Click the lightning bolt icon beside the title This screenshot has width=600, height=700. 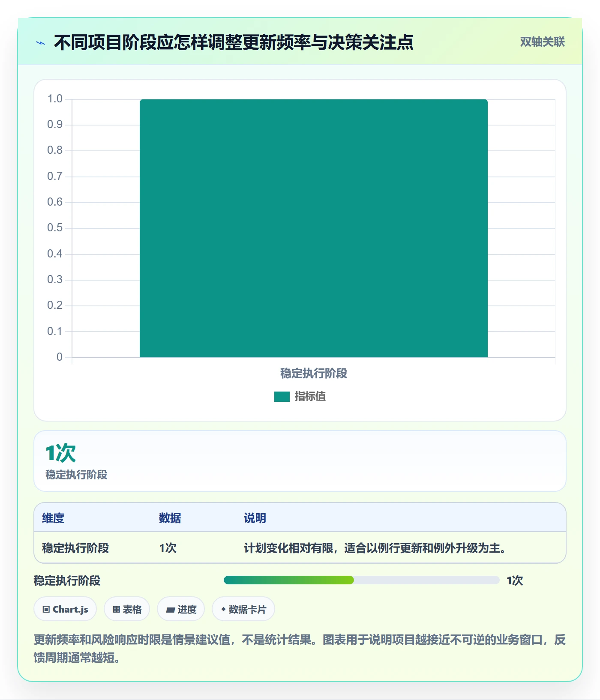(41, 43)
